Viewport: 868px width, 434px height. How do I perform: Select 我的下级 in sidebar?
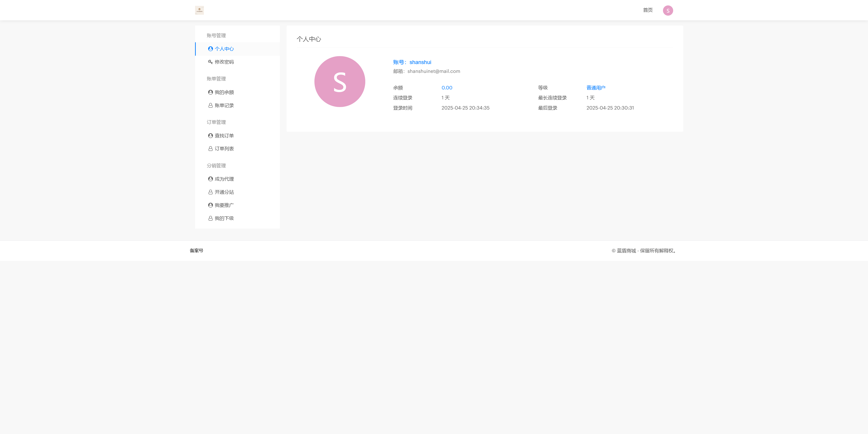(x=224, y=219)
